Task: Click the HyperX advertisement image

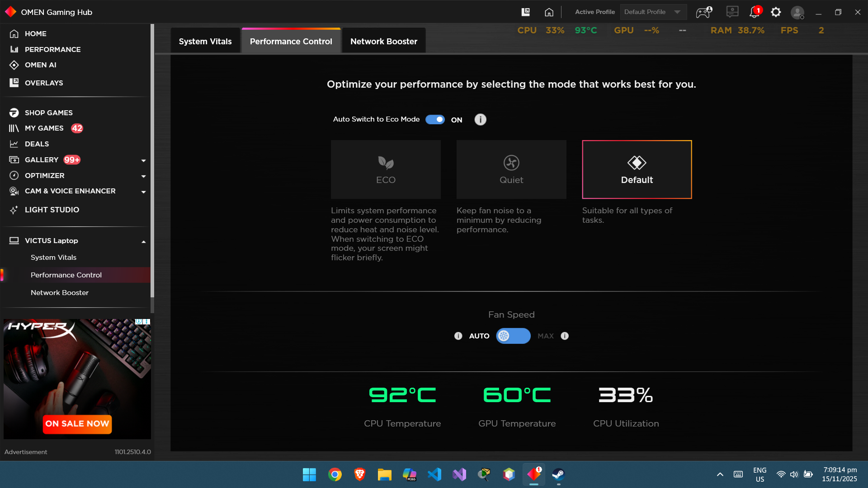Action: (x=77, y=379)
